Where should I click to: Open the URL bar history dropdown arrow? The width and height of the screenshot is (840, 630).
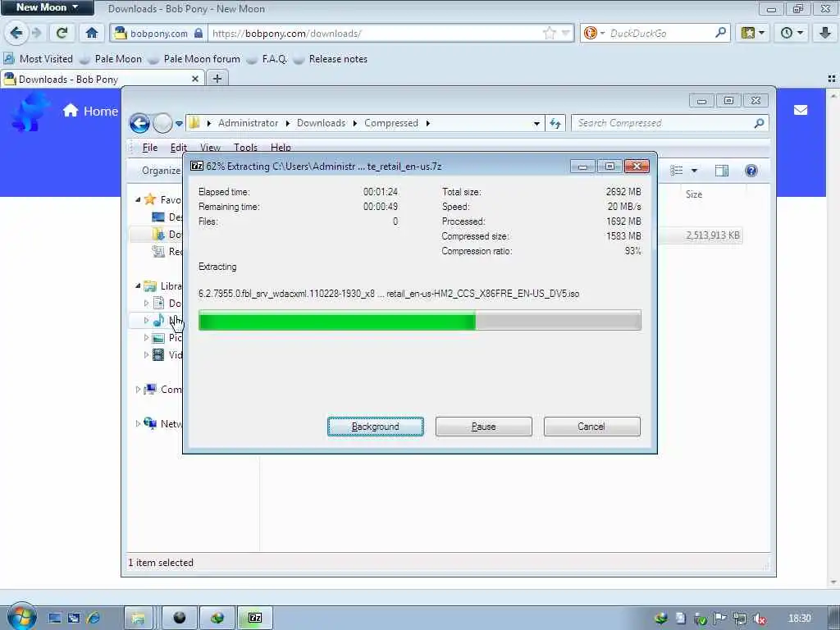coord(565,33)
